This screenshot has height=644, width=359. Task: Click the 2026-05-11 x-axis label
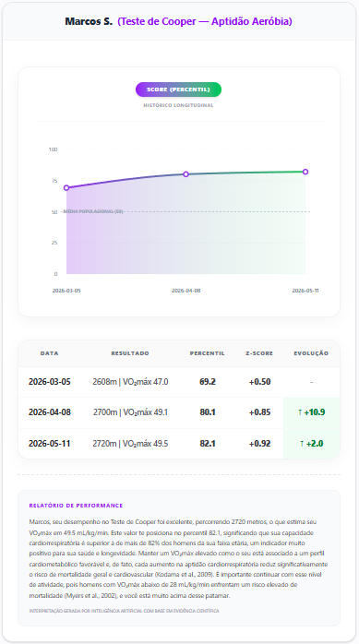click(305, 291)
